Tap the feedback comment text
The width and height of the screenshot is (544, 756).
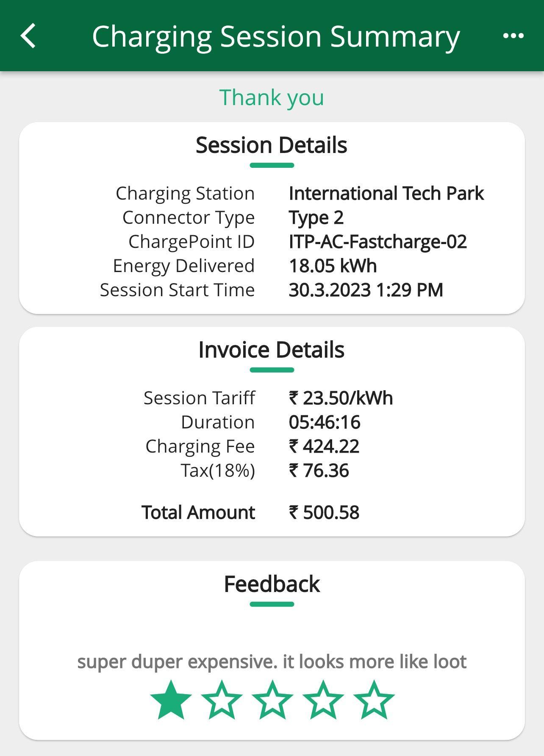pyautogui.click(x=272, y=661)
